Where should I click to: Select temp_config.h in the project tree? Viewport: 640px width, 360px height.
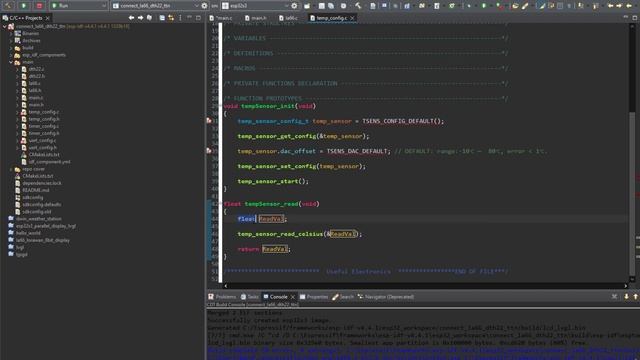pos(44,119)
